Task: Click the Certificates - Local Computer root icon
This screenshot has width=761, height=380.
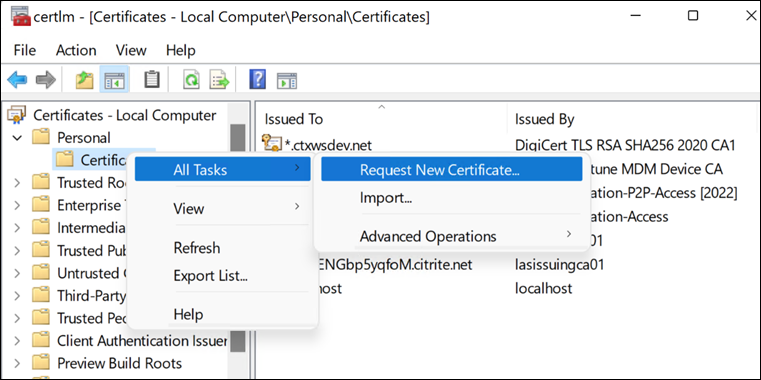Action: pos(17,116)
